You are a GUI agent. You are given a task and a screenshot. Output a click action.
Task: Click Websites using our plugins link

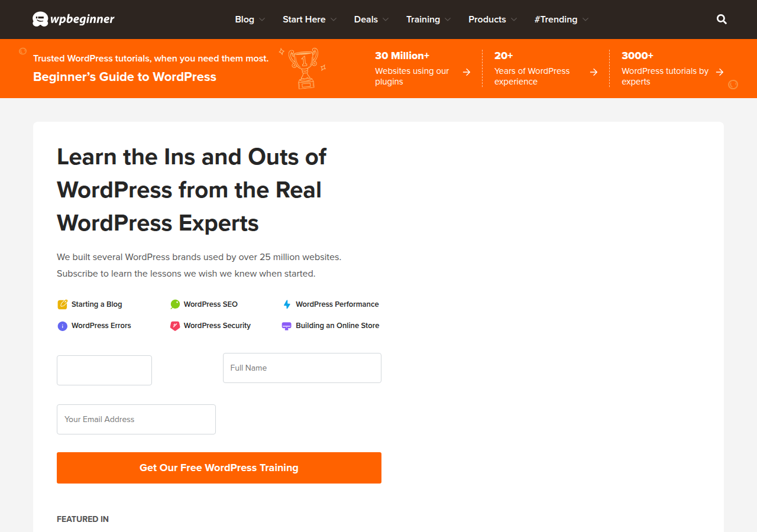coord(412,76)
